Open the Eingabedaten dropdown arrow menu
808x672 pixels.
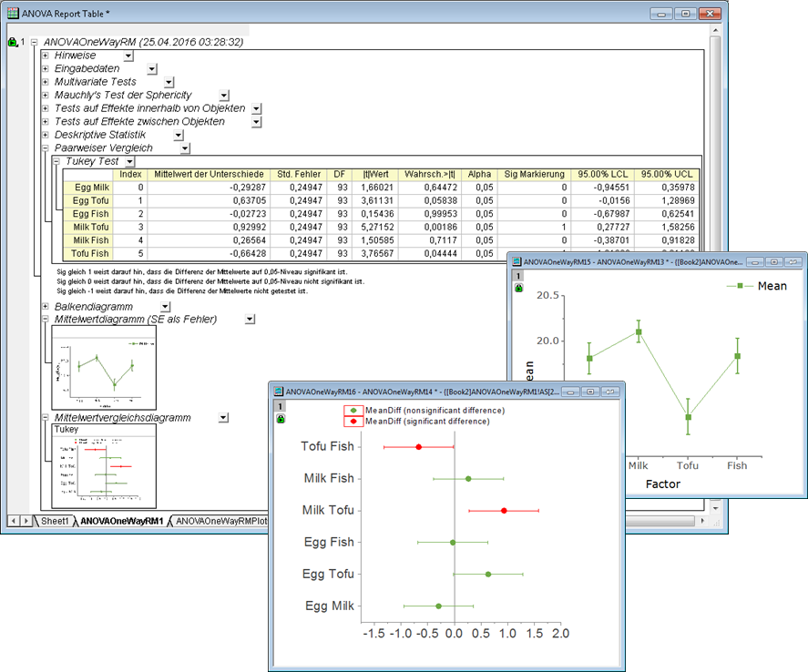point(151,69)
